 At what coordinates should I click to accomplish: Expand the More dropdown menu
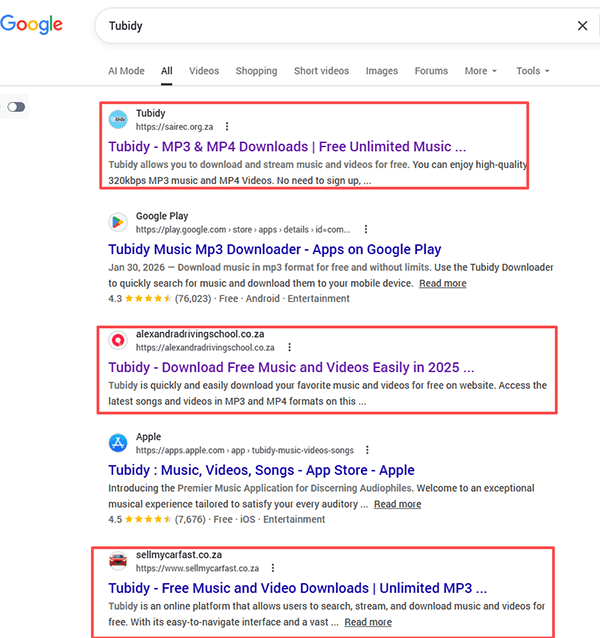[x=481, y=71]
